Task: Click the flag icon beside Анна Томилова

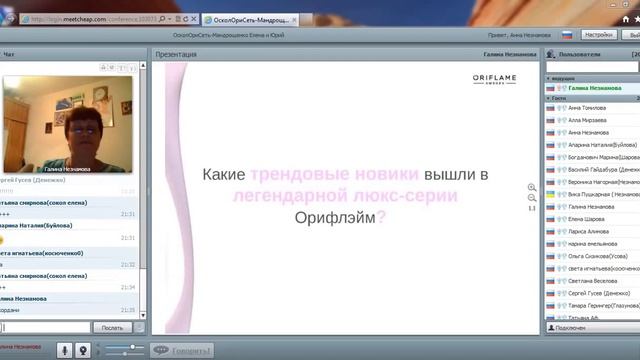Action: (551, 108)
